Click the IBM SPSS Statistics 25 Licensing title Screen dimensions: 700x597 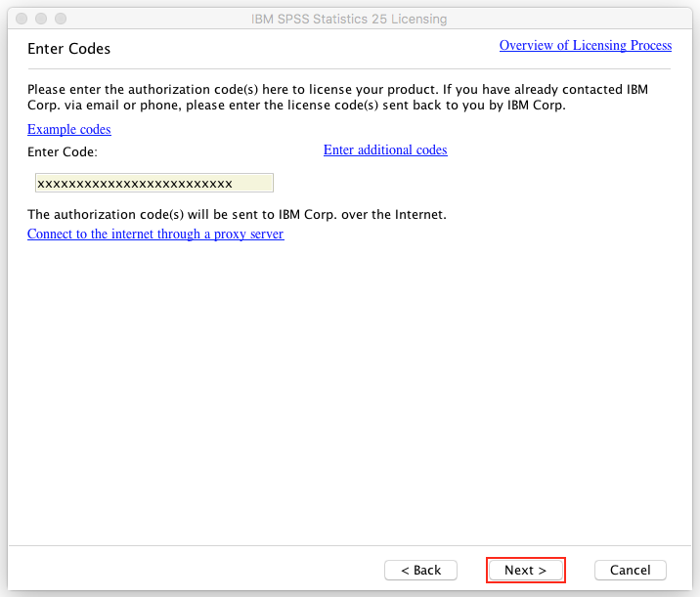[x=349, y=20]
